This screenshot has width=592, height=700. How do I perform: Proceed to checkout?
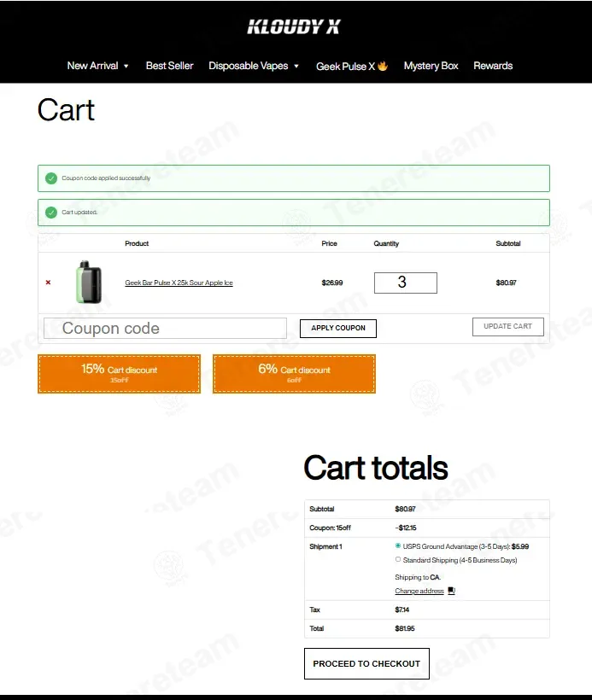366,664
